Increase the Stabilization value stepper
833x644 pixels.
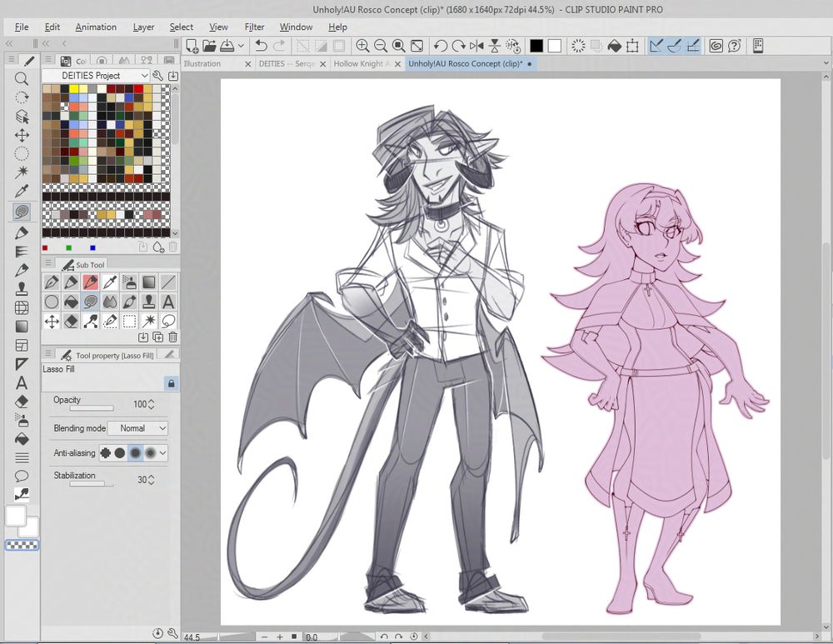pos(151,477)
